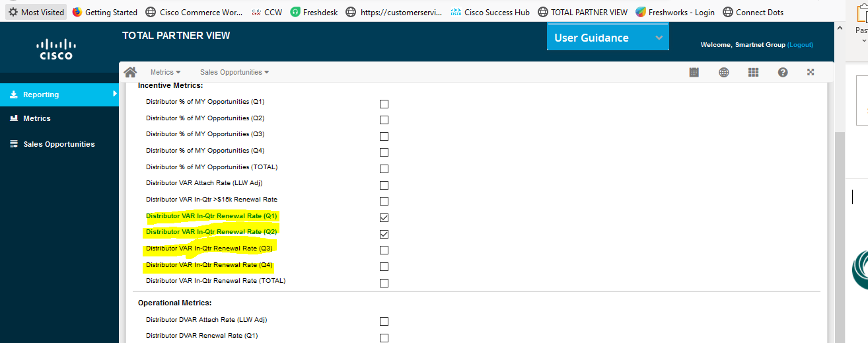868x343 pixels.
Task: Open Getting Started Firefox bookmark
Action: pyautogui.click(x=105, y=12)
